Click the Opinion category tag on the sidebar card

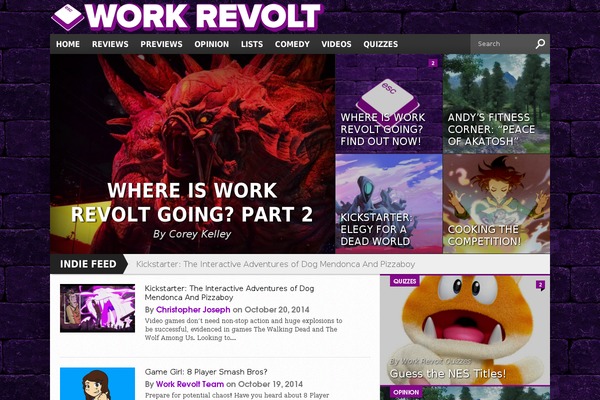tap(406, 392)
